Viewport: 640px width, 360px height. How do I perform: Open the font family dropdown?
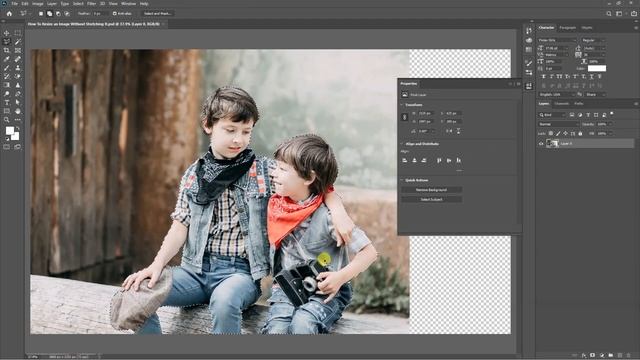pos(557,40)
